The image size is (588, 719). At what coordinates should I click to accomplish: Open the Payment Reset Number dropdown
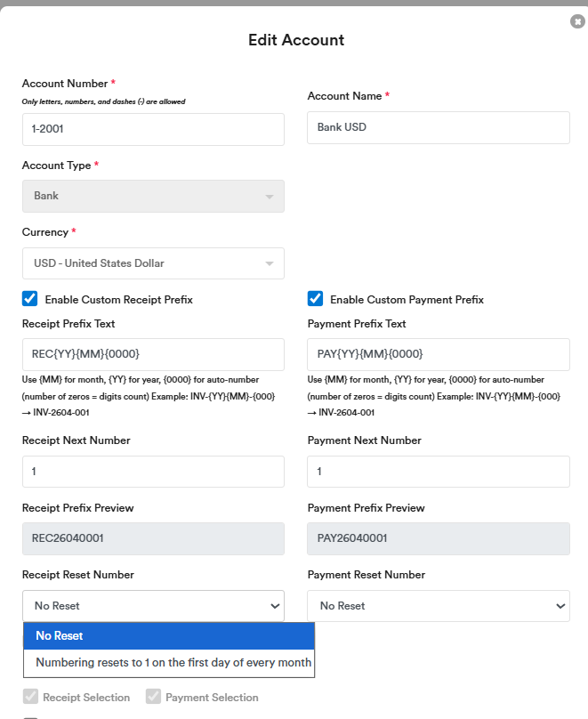pyautogui.click(x=438, y=606)
